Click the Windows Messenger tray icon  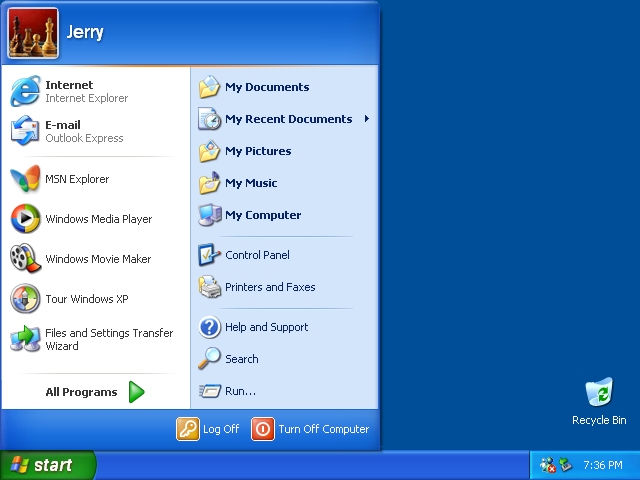coord(547,465)
